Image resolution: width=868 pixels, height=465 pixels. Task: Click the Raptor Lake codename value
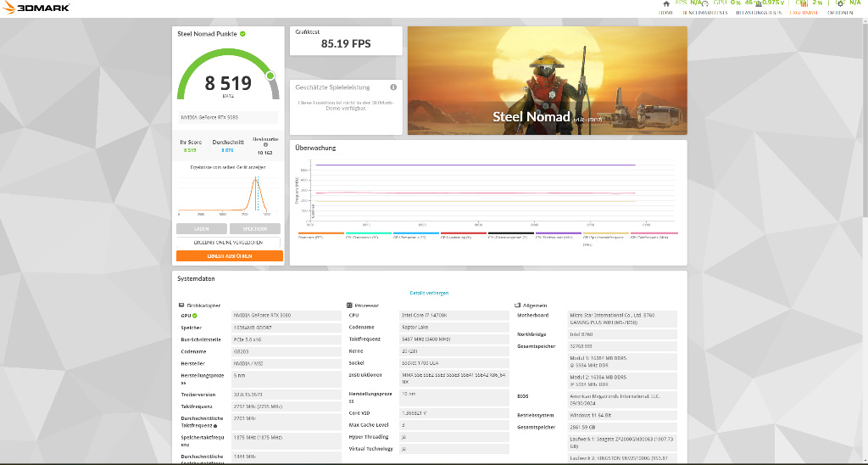[x=454, y=327]
